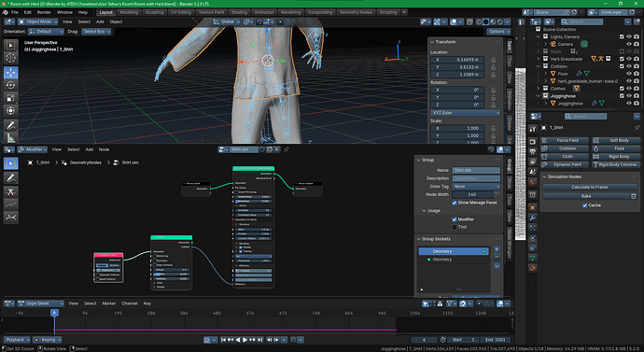Select the Move tool in viewport toolbar
Image resolution: width=644 pixels, height=352 pixels.
[x=10, y=72]
